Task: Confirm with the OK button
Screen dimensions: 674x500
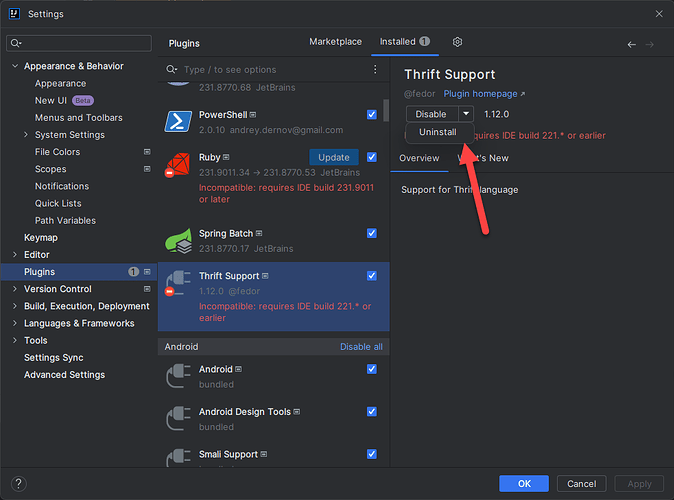Action: pos(524,484)
